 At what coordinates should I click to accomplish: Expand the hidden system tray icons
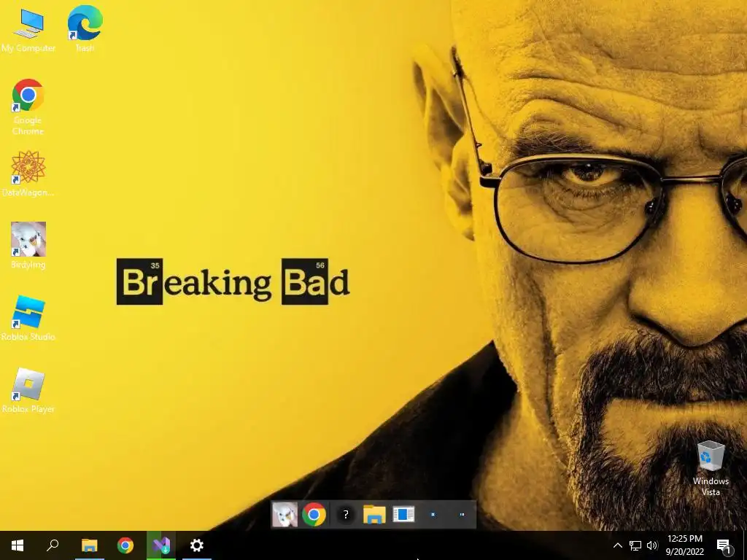[x=617, y=545]
